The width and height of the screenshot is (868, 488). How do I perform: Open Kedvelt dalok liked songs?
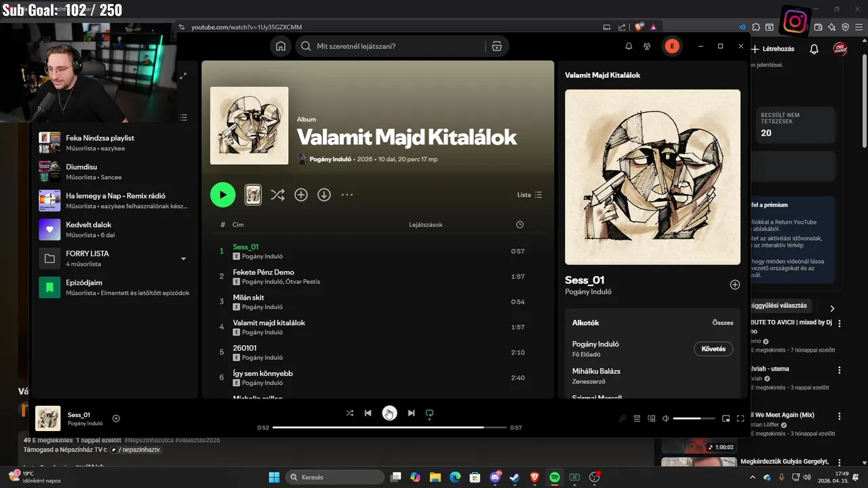(x=115, y=229)
